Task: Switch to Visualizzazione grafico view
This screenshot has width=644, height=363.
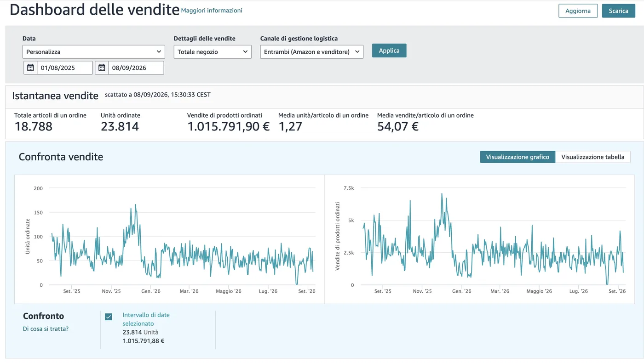Action: (x=517, y=157)
